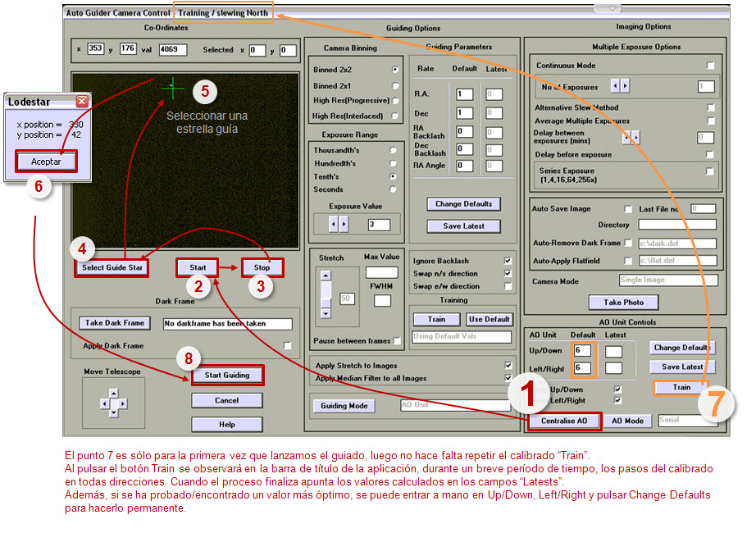Click Select Guide Star button
Image resolution: width=756 pixels, height=533 pixels.
[x=112, y=267]
